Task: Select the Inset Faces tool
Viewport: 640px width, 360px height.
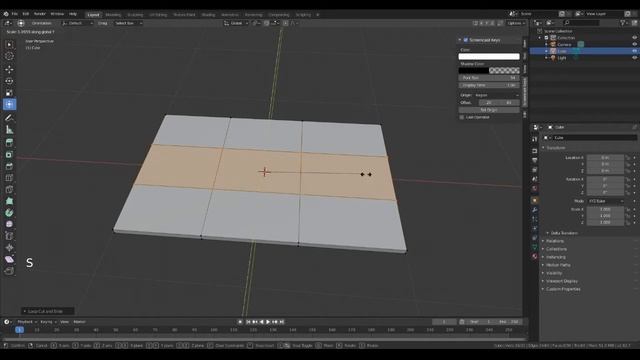Action: [x=9, y=155]
